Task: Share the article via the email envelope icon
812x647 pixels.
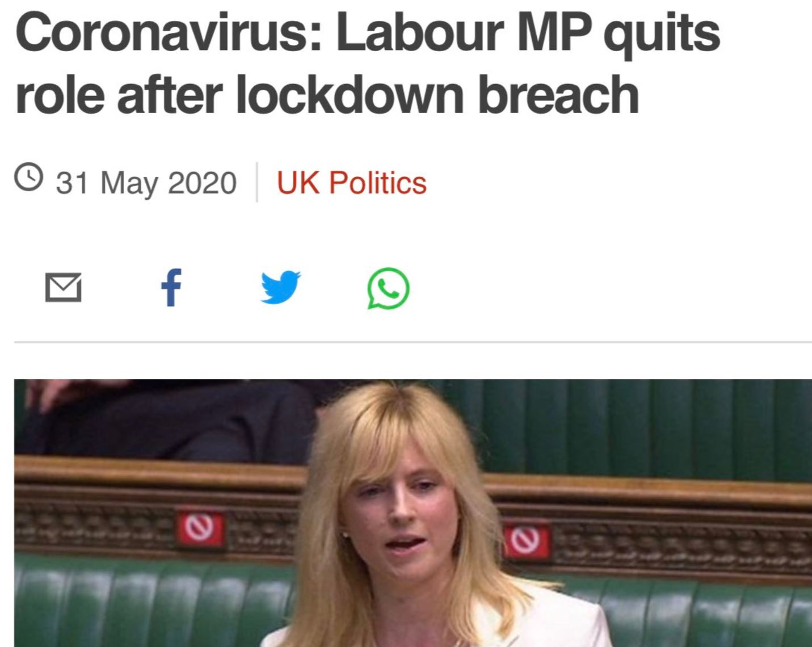Action: click(63, 287)
